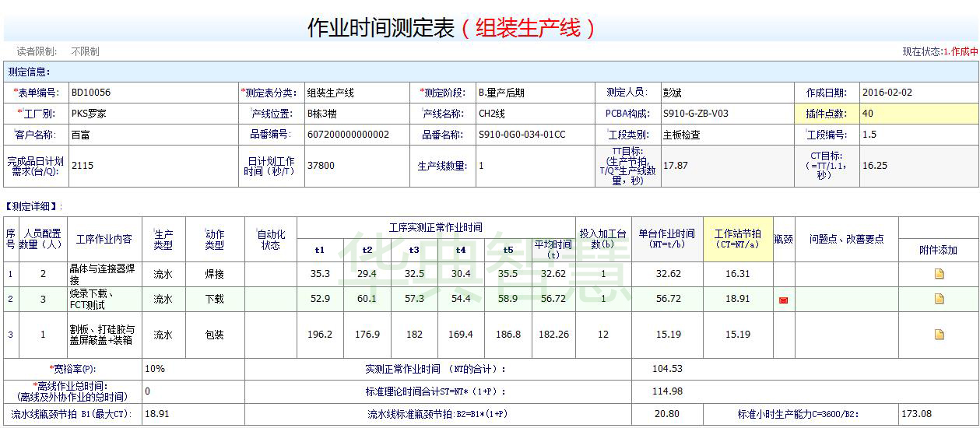Click the 工作站节拍 column header

coord(738,239)
